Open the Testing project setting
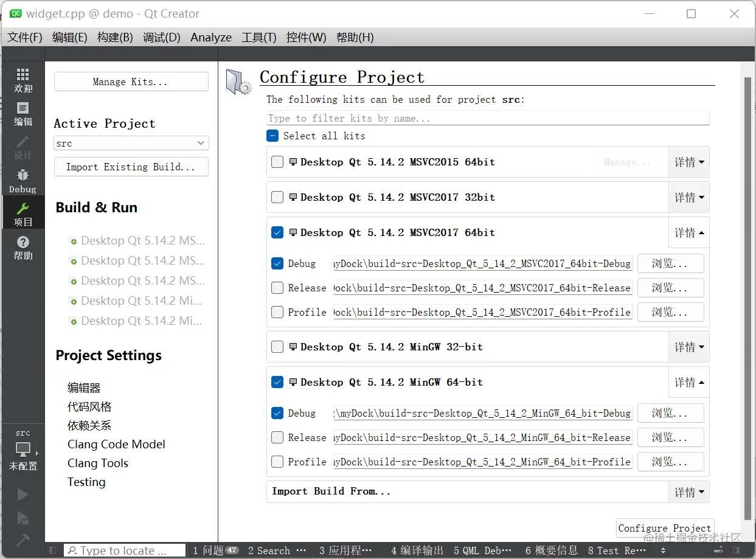The width and height of the screenshot is (756, 559). coord(86,482)
